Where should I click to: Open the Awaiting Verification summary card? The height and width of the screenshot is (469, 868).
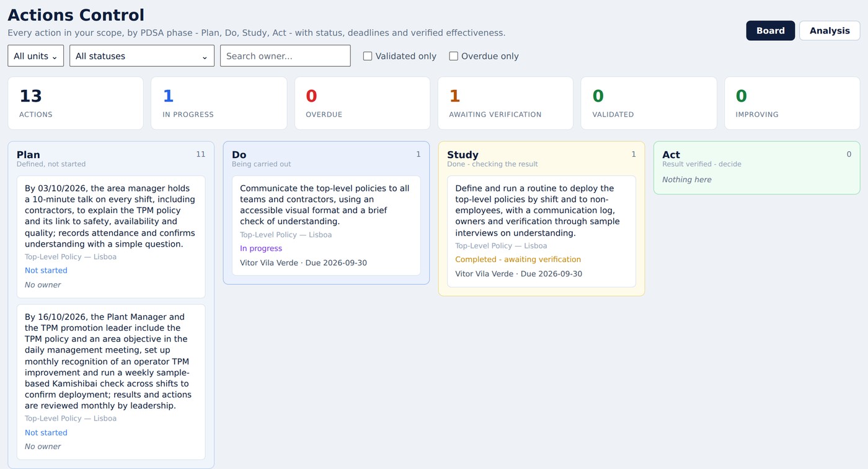505,103
